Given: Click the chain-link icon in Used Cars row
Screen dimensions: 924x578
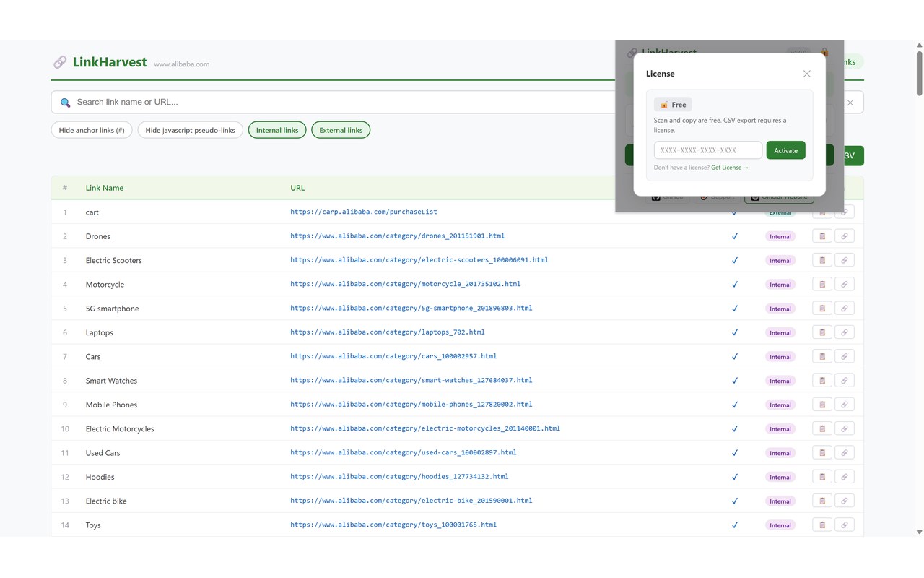Looking at the screenshot, I should (845, 453).
